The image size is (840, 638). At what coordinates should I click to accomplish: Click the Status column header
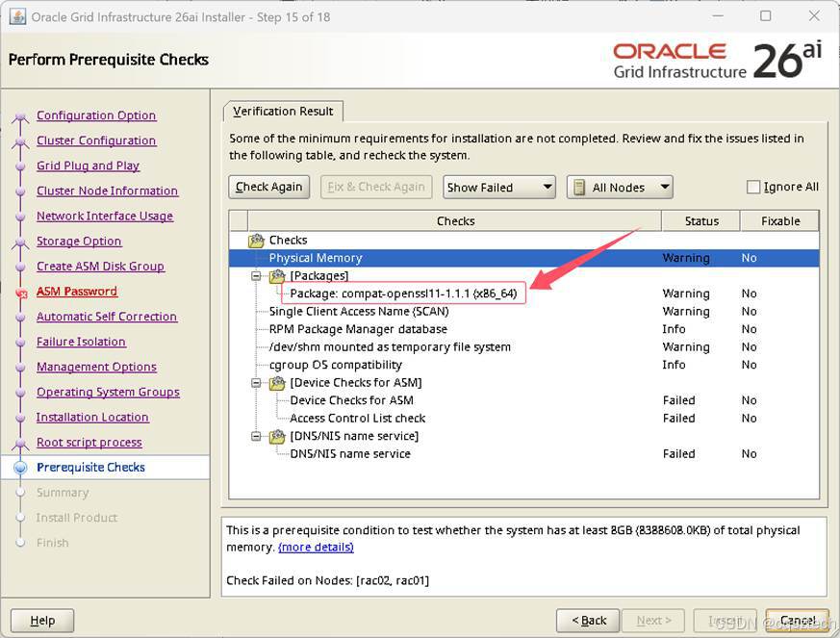[701, 221]
